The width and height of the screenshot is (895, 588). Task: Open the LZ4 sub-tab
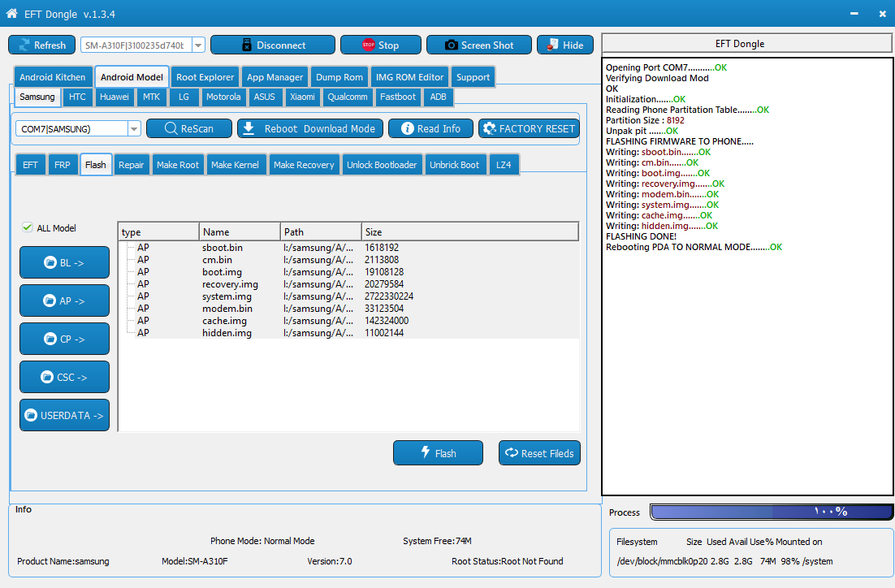coord(504,165)
